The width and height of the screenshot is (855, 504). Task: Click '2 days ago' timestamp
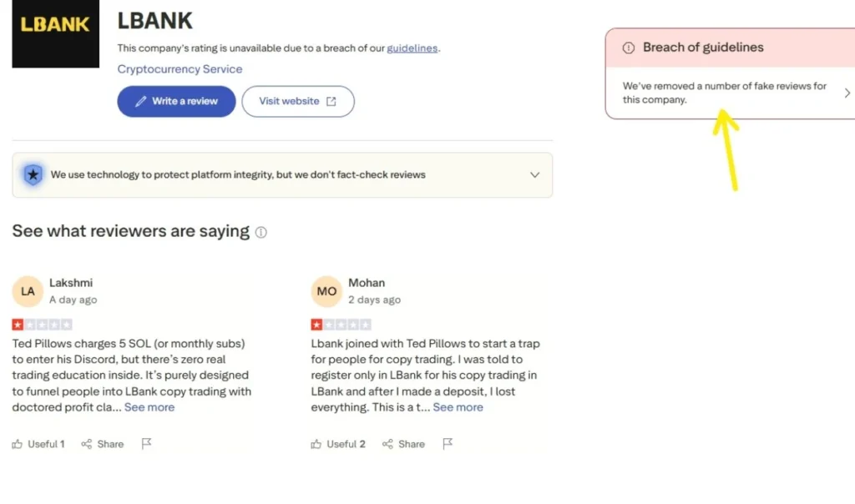375,300
